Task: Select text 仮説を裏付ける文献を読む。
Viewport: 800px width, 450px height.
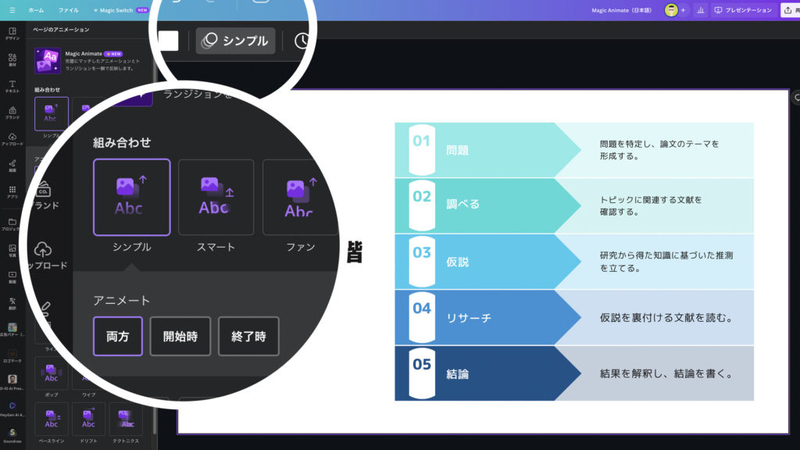Action: (x=666, y=318)
